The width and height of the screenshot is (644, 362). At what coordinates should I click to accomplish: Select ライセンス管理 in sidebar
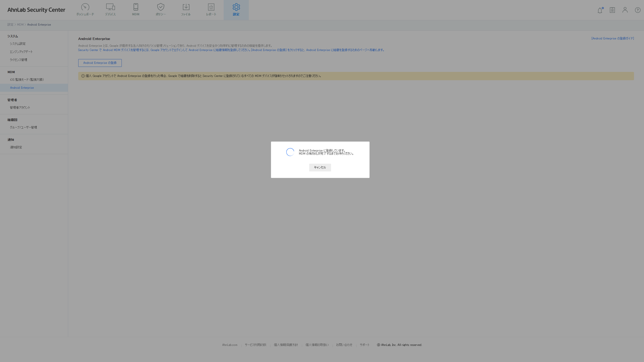(x=18, y=60)
